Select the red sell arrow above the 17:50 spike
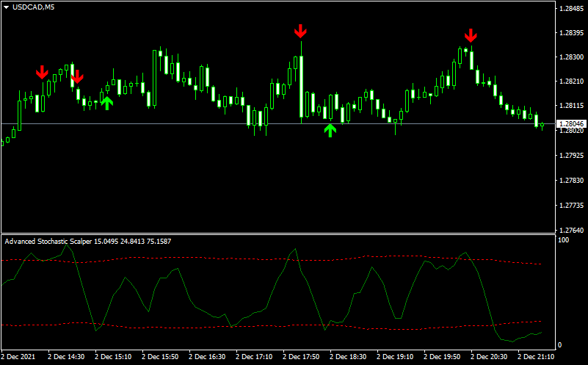The width and height of the screenshot is (588, 365). pyautogui.click(x=300, y=31)
